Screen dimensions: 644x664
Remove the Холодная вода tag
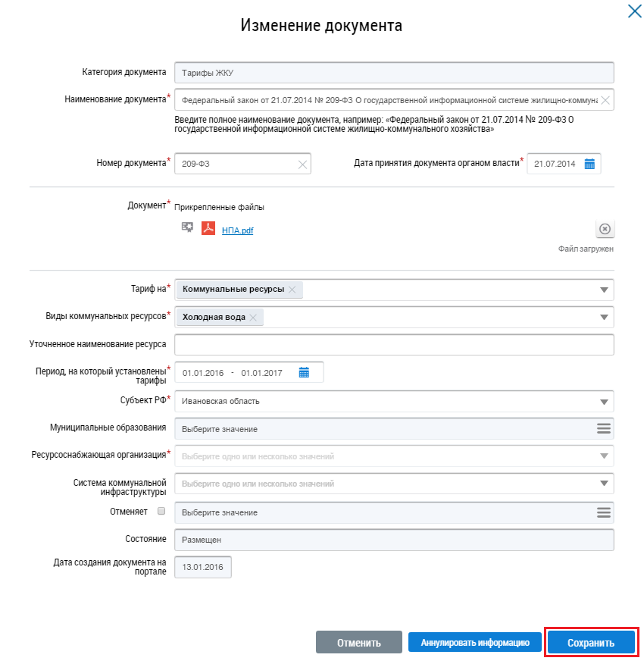tap(254, 318)
